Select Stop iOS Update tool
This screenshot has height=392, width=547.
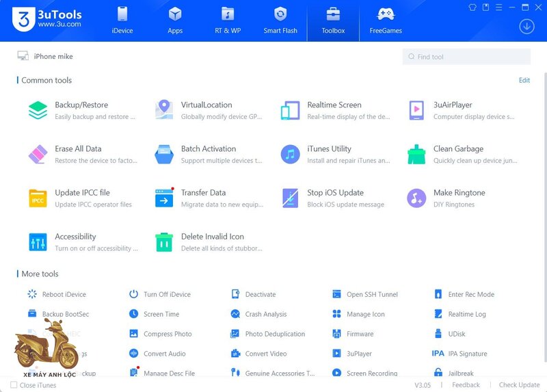click(x=332, y=198)
